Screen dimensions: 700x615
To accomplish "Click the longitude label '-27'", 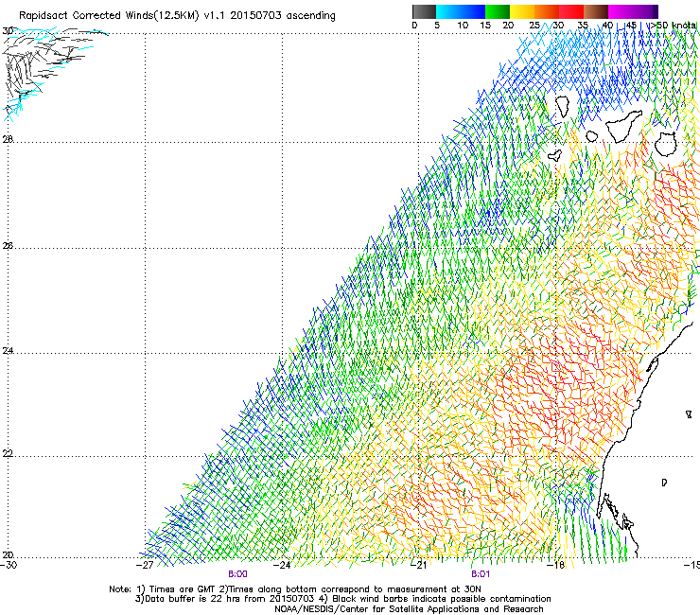I will (x=145, y=566).
